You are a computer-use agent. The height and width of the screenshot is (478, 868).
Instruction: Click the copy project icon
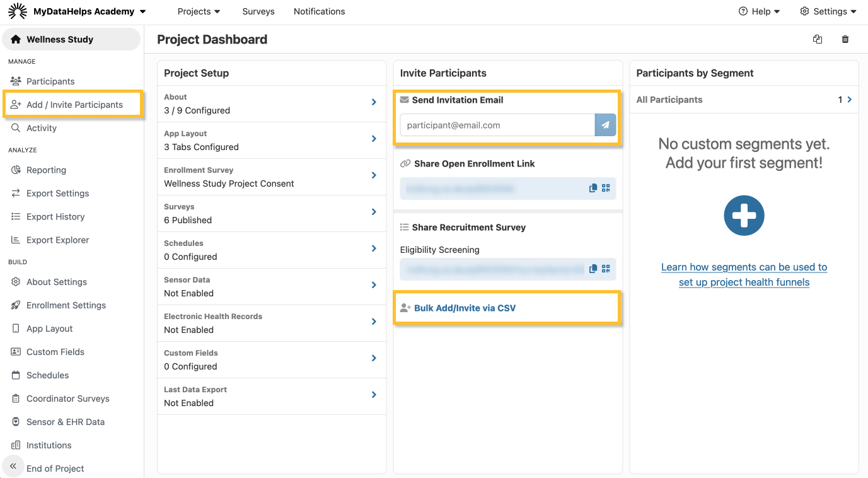(x=818, y=39)
